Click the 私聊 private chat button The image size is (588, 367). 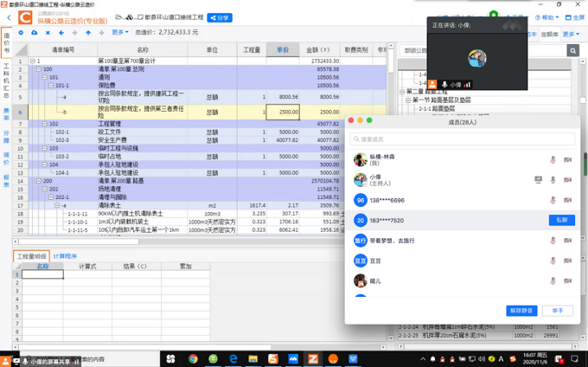coord(562,220)
